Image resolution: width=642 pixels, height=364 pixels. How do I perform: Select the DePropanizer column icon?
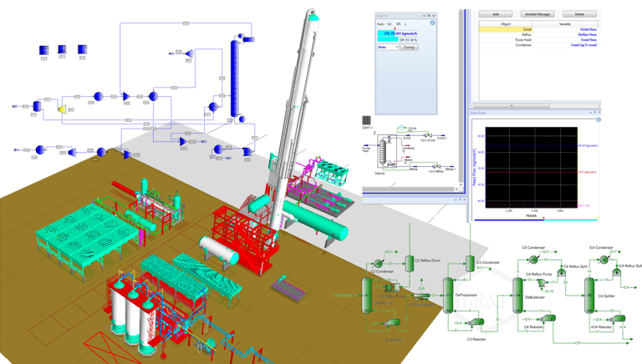(x=448, y=296)
